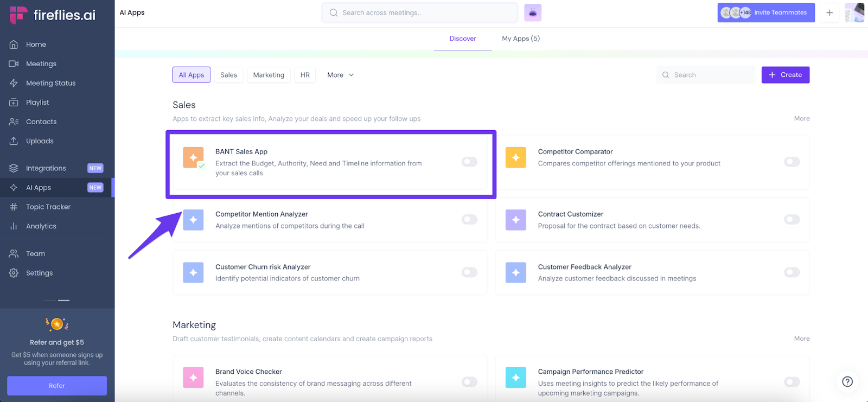This screenshot has height=402, width=868.
Task: Click the Campaign Performance Predictor icon
Action: point(516,378)
